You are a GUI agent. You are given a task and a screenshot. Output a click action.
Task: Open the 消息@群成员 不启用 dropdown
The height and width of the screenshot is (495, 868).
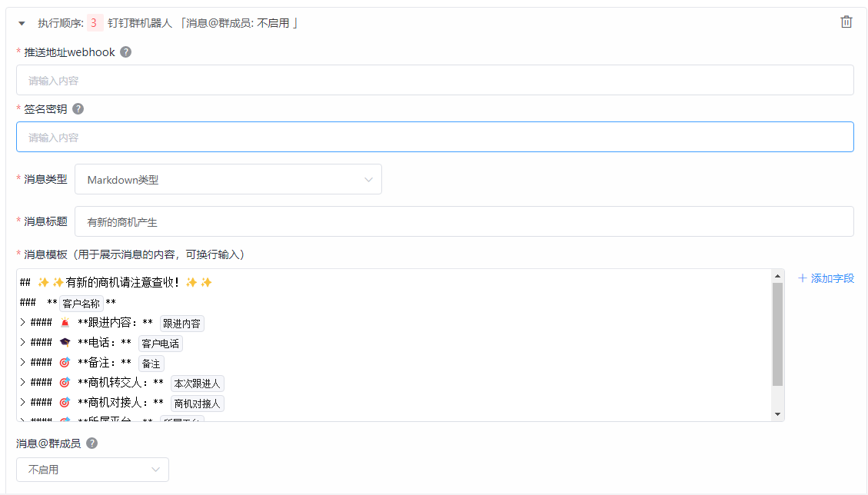pos(92,470)
